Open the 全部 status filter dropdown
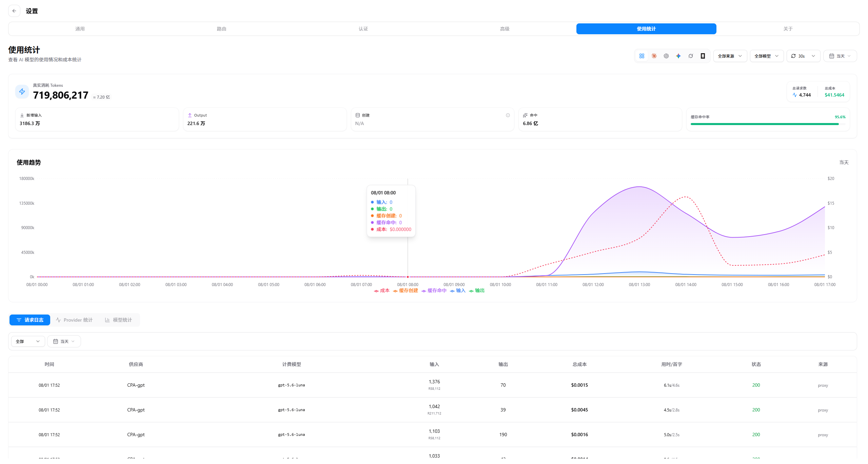This screenshot has height=464, width=868. click(x=28, y=341)
